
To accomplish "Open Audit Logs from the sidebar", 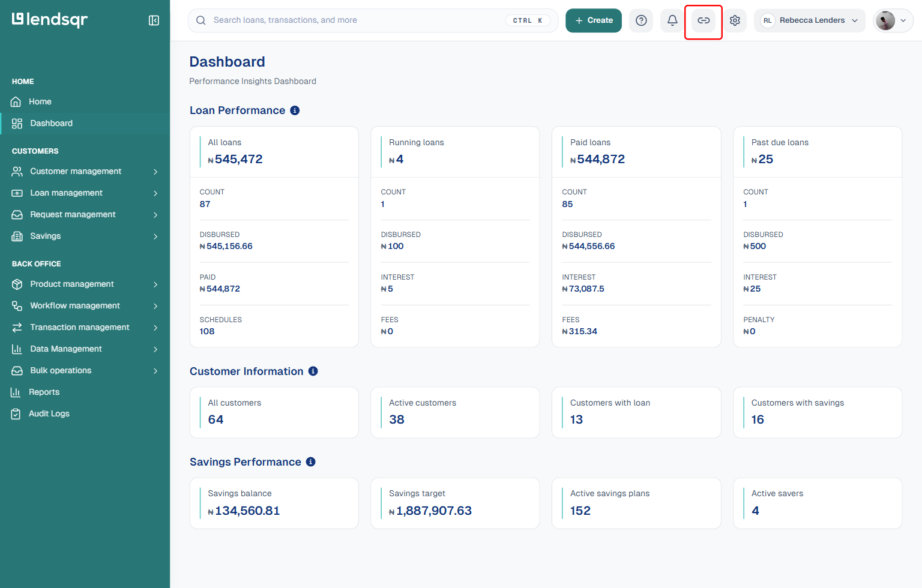I will (85, 414).
